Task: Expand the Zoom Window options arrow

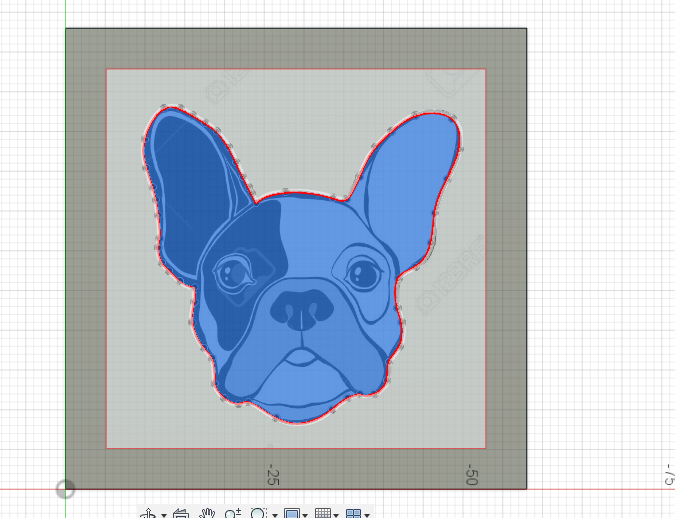Action: pos(275,515)
